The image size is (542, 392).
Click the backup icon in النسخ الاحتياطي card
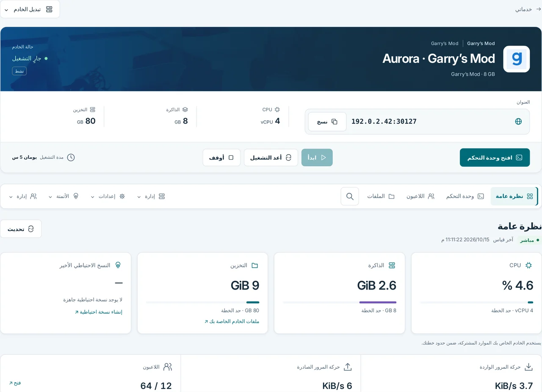(118, 265)
